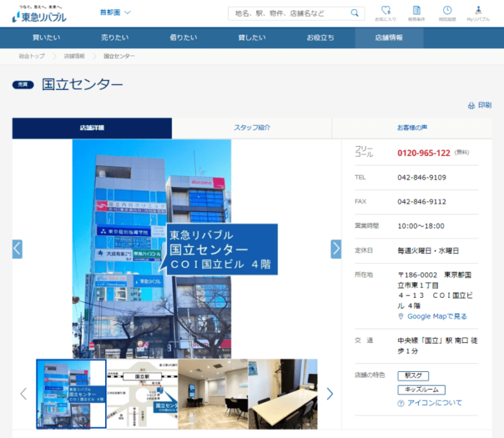Click the 国立センター page heading

point(83,84)
